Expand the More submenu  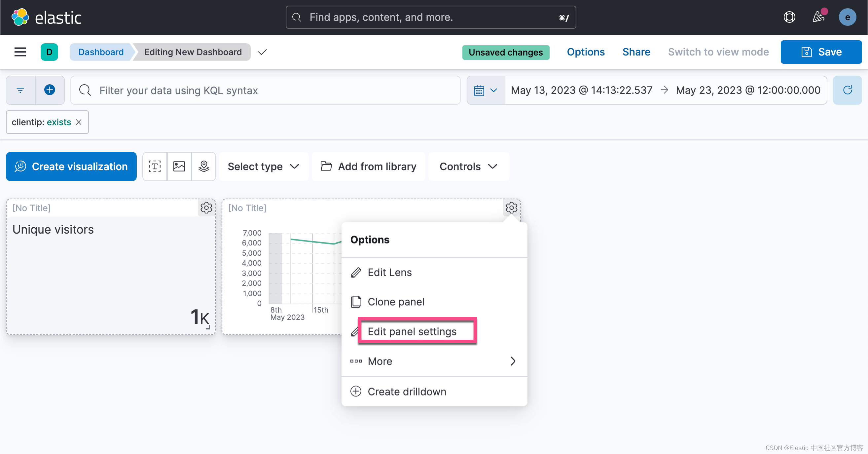pyautogui.click(x=434, y=361)
